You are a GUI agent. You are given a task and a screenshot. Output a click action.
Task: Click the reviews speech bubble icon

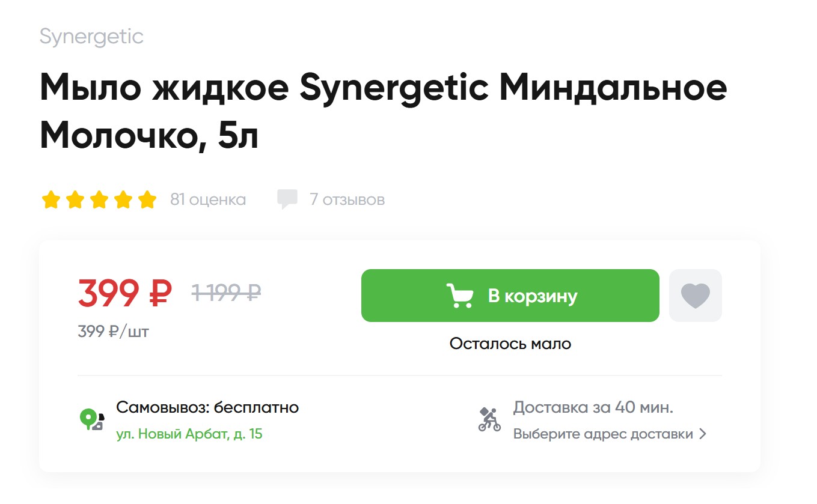pyautogui.click(x=287, y=199)
